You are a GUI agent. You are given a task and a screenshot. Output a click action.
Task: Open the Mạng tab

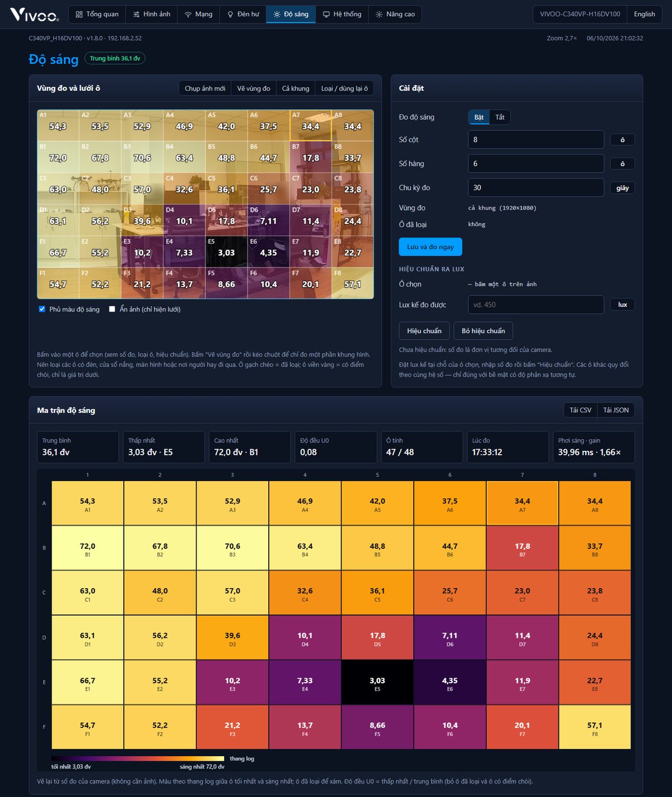199,14
